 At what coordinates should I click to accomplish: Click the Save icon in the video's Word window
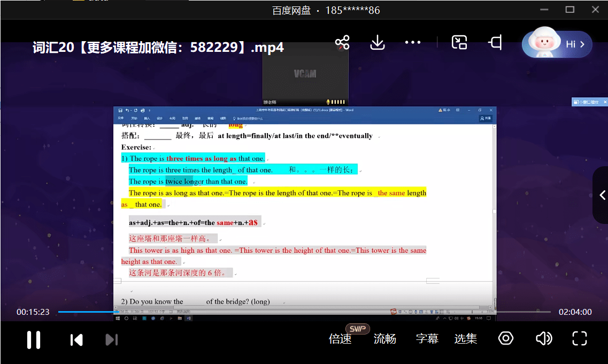coord(120,111)
